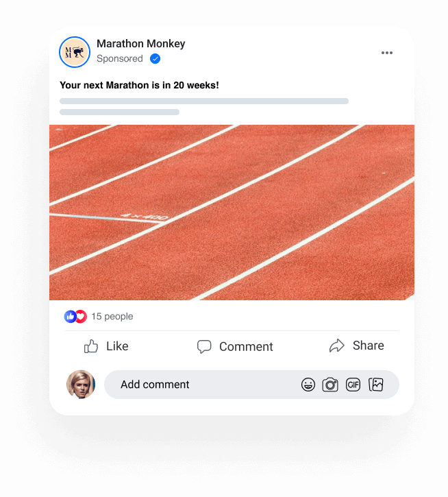Open the Marathon Monkey page name link
This screenshot has width=448, height=497.
140,44
